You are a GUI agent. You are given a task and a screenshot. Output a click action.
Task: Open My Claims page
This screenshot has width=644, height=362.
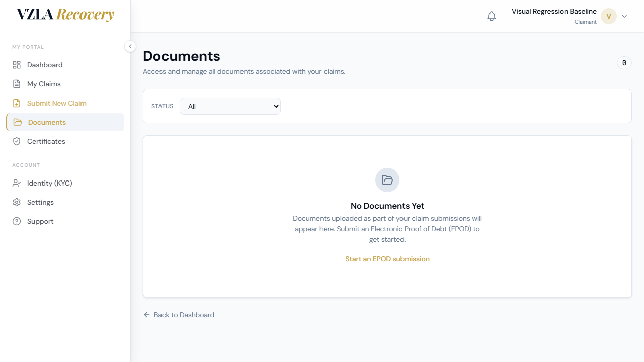65,84
